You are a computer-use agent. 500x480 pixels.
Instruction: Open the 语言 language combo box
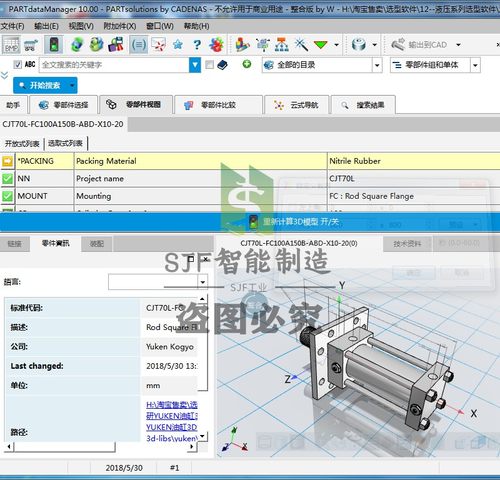pos(158,282)
